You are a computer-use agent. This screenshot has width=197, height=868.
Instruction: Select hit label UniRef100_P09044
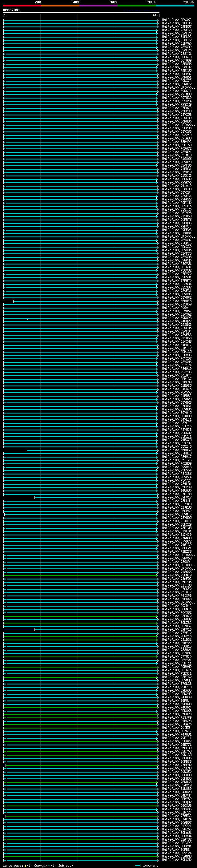(x=176, y=308)
